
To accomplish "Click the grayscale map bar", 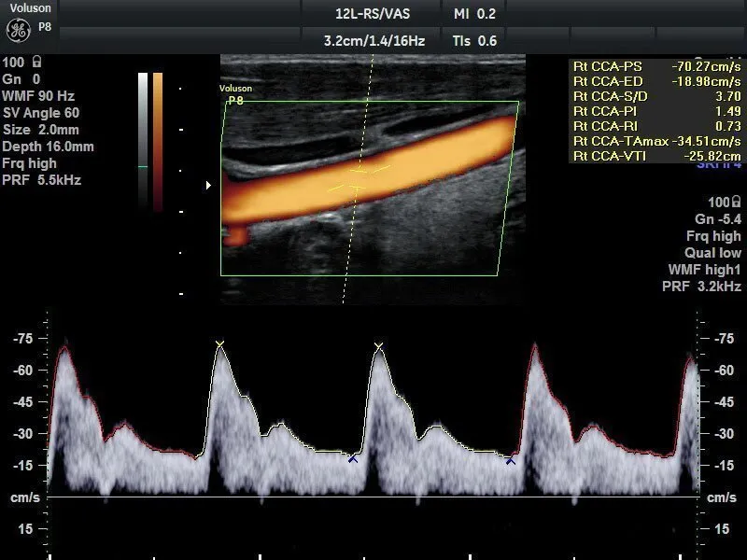I will (142, 140).
